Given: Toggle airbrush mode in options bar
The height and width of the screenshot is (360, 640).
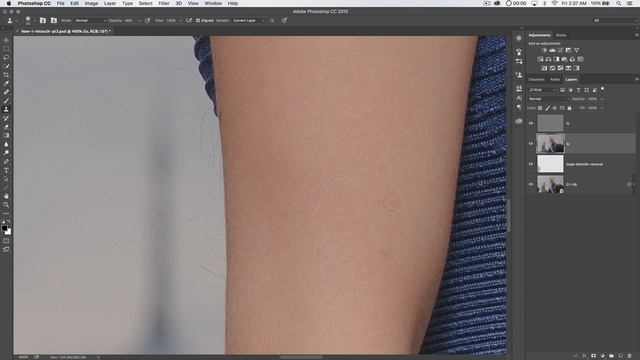Looking at the screenshot, I should pyautogui.click(x=189, y=20).
